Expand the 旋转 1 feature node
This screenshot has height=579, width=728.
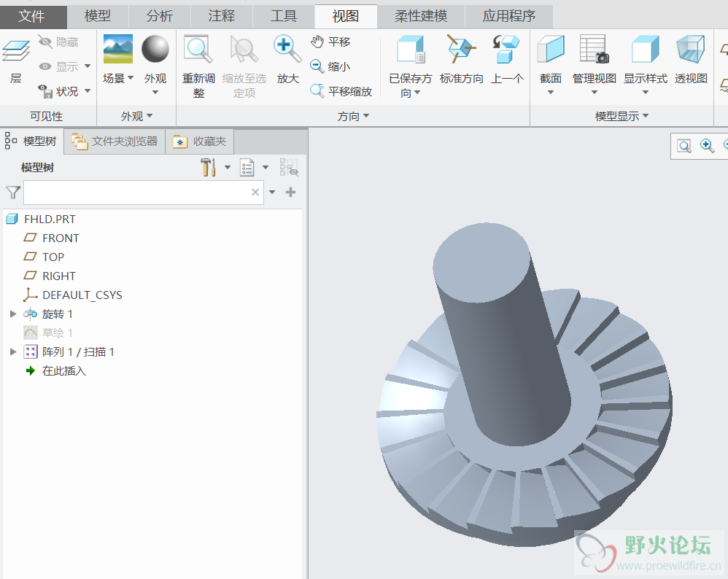click(x=13, y=314)
